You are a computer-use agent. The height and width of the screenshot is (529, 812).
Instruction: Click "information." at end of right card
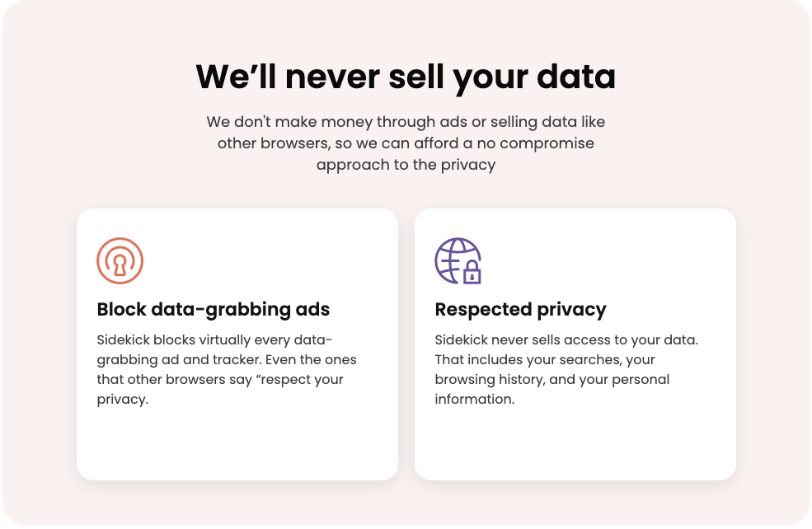click(x=474, y=400)
